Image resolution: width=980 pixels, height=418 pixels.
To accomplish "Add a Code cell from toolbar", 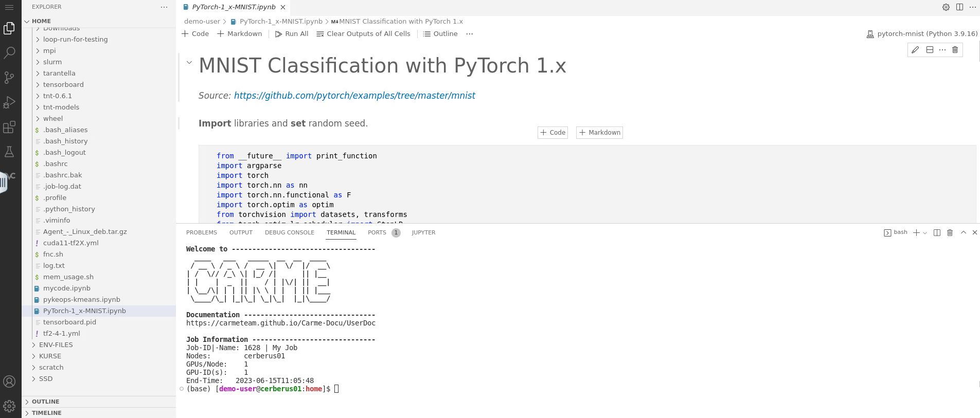I will 195,34.
